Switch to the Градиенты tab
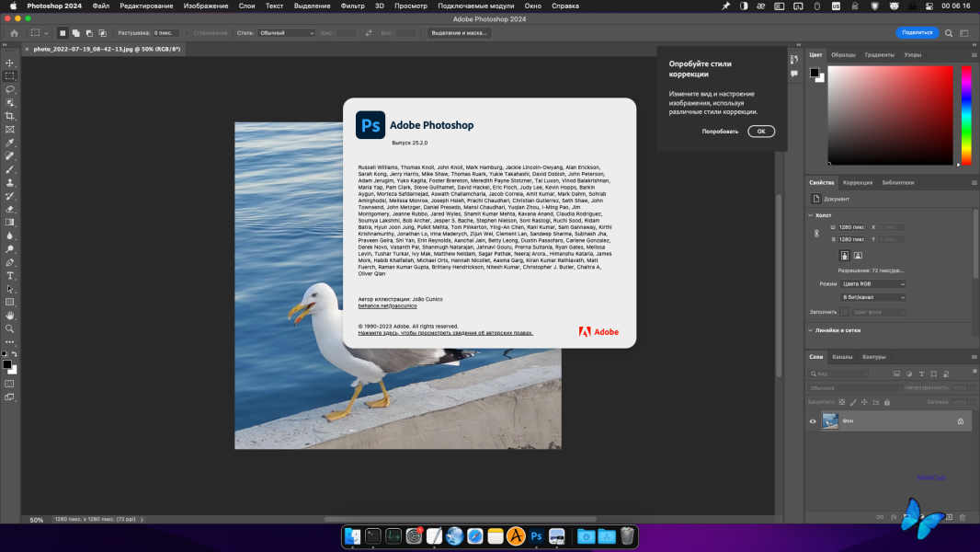This screenshot has width=980, height=552. tap(880, 55)
